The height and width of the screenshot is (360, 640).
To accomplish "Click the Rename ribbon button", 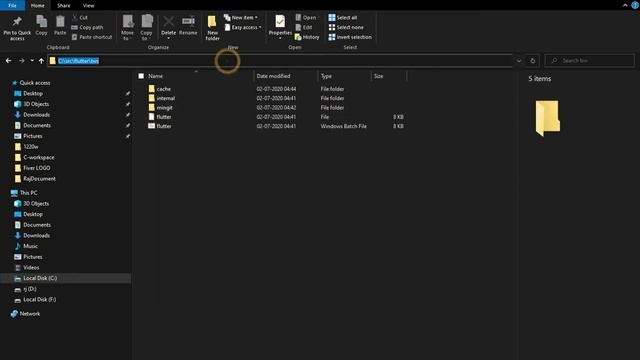I will click(x=188, y=25).
